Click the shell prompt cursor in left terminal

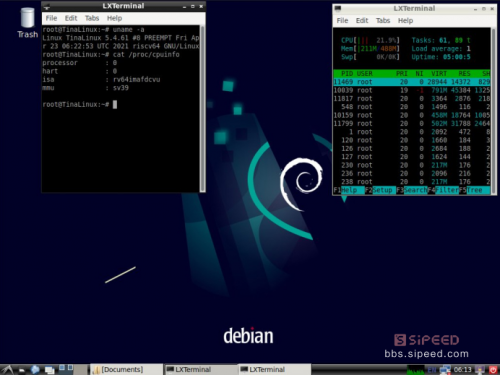(115, 105)
